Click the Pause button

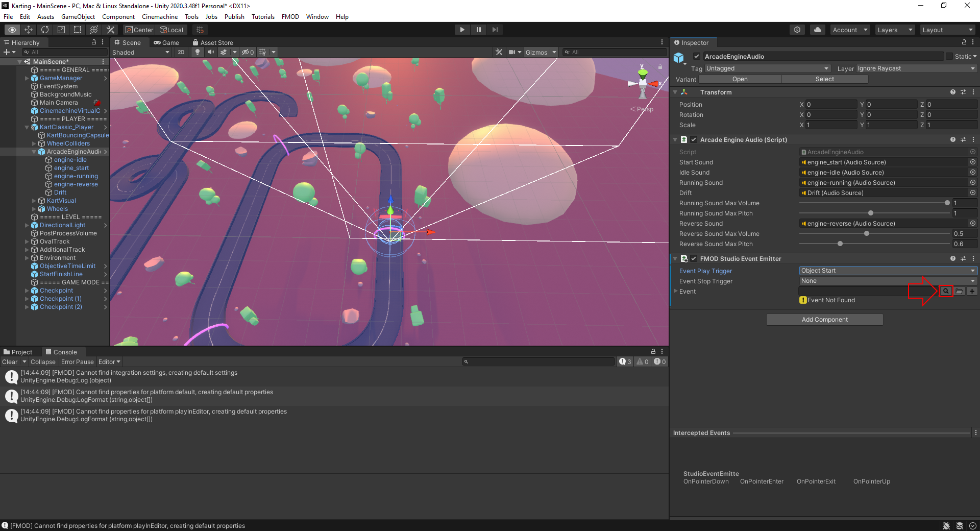coord(478,30)
